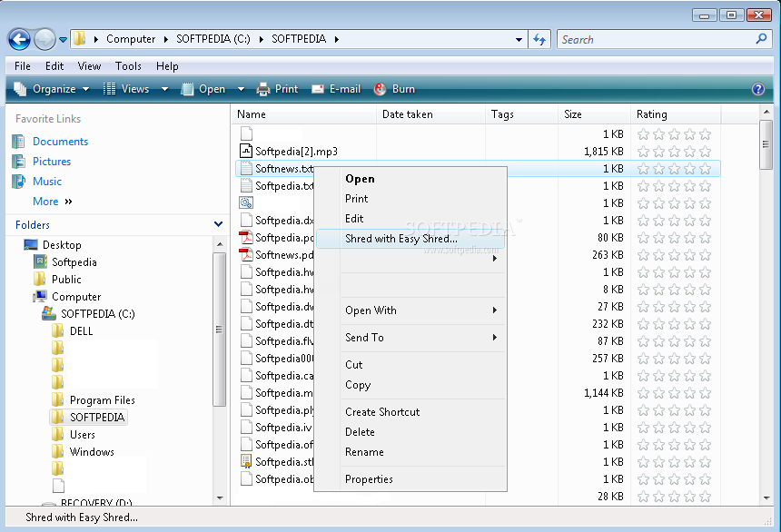This screenshot has width=781, height=532.
Task: Expand the Views dropdown arrow
Action: [x=164, y=89]
